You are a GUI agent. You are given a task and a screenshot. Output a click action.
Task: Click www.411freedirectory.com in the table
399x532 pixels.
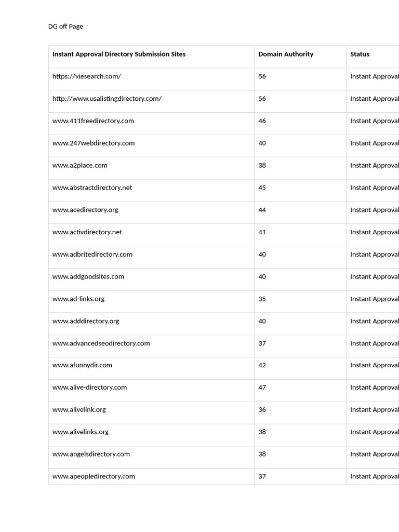click(x=93, y=121)
